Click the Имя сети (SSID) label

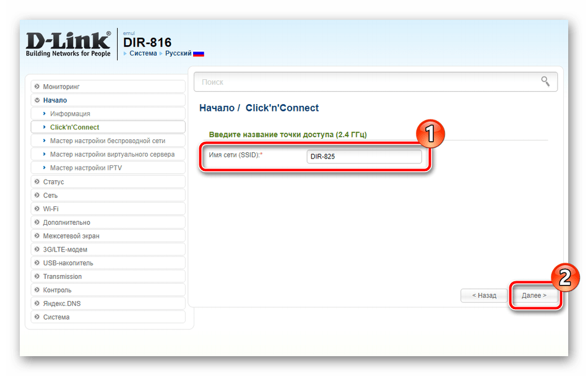235,155
